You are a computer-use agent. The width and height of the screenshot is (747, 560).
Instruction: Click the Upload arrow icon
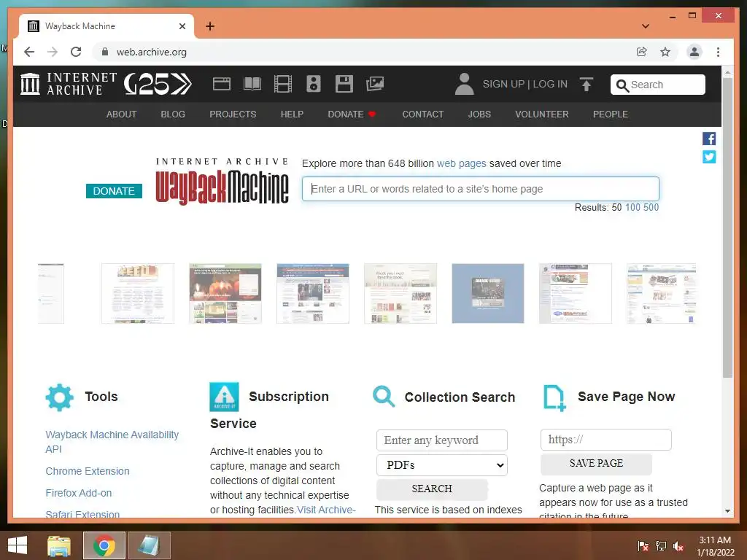pos(587,85)
